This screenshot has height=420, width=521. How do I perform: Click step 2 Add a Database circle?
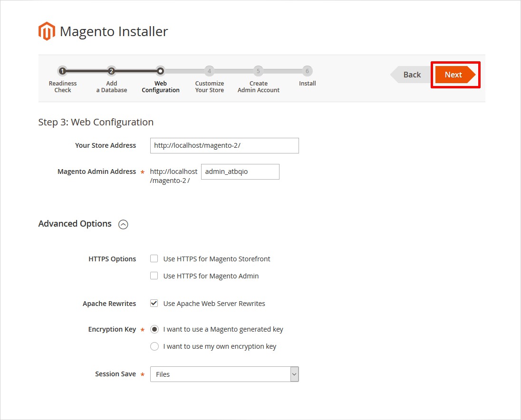coord(111,71)
